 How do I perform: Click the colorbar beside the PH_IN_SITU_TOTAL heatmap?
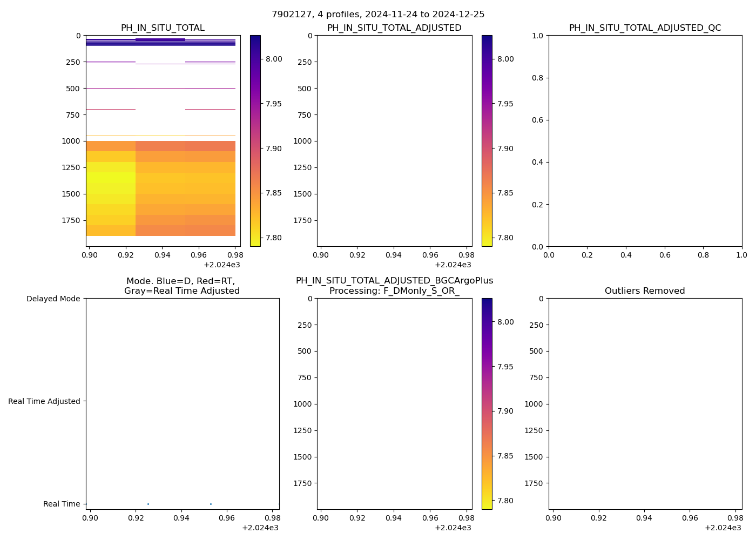point(255,140)
